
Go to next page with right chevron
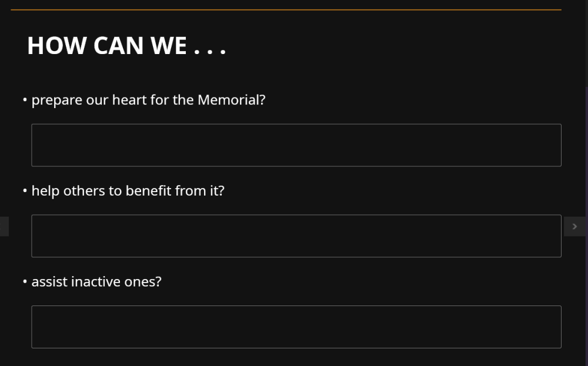(574, 226)
